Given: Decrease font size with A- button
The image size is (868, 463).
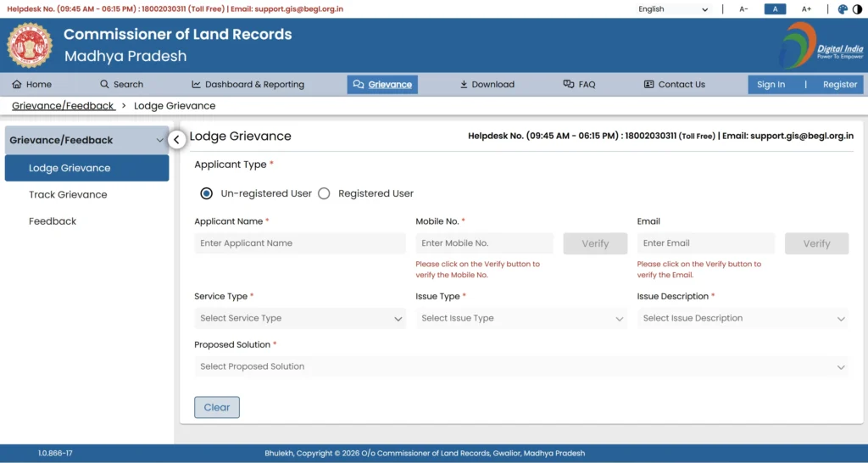Looking at the screenshot, I should pos(743,9).
